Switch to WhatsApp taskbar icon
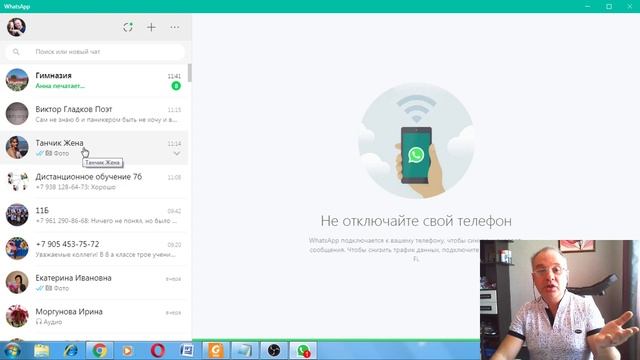This screenshot has width=640, height=360. click(303, 351)
